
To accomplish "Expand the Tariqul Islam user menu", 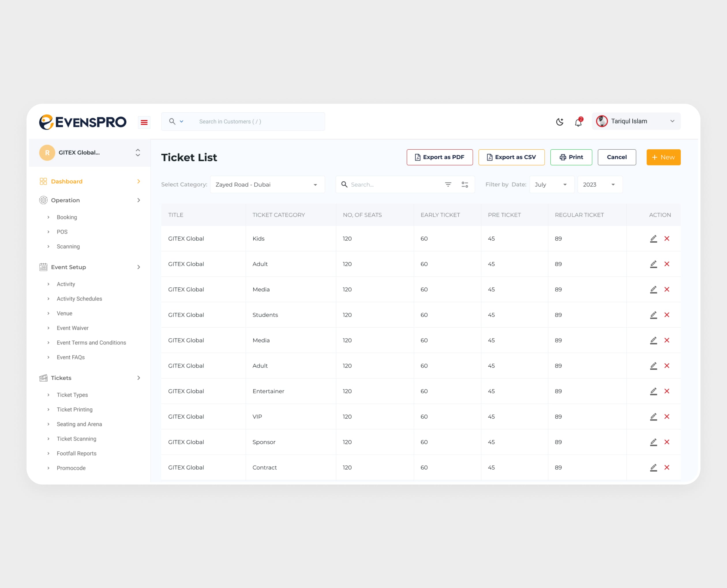I will [636, 121].
